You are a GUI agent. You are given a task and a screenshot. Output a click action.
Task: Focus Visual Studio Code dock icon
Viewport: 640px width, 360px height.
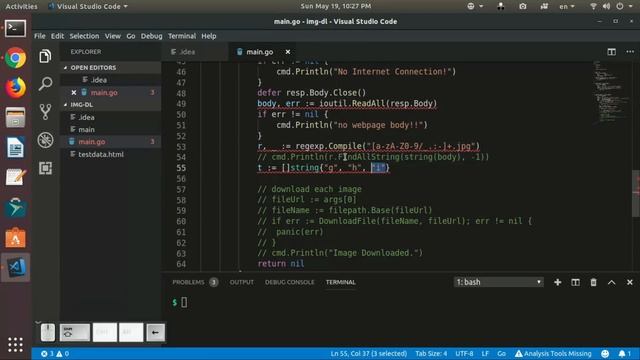pos(16,267)
